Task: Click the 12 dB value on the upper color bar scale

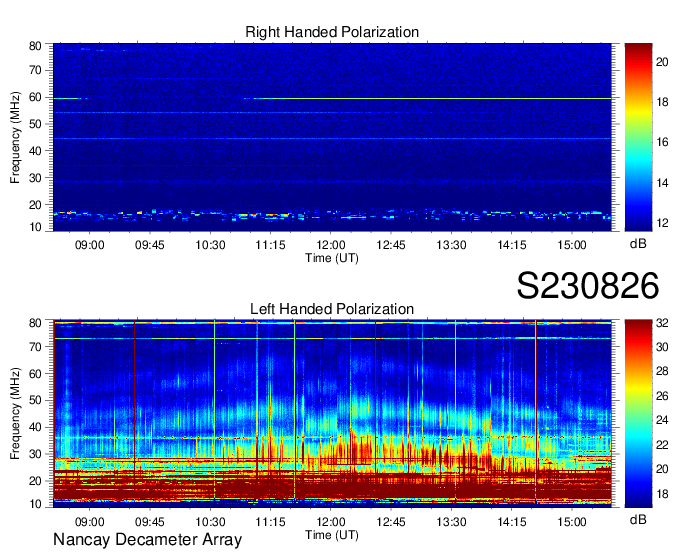Action: (662, 223)
